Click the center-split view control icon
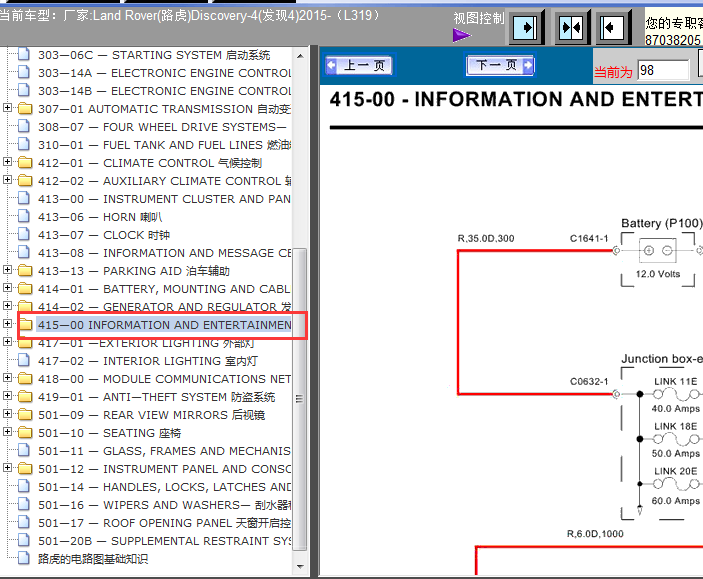 pyautogui.click(x=571, y=28)
